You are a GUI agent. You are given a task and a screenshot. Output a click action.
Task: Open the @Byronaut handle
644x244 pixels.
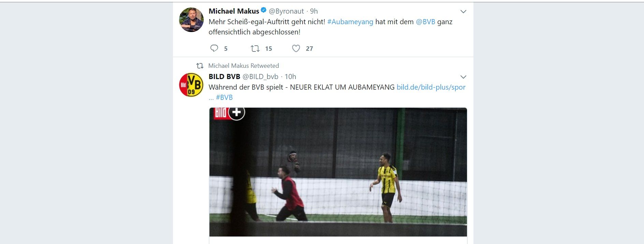(x=286, y=11)
